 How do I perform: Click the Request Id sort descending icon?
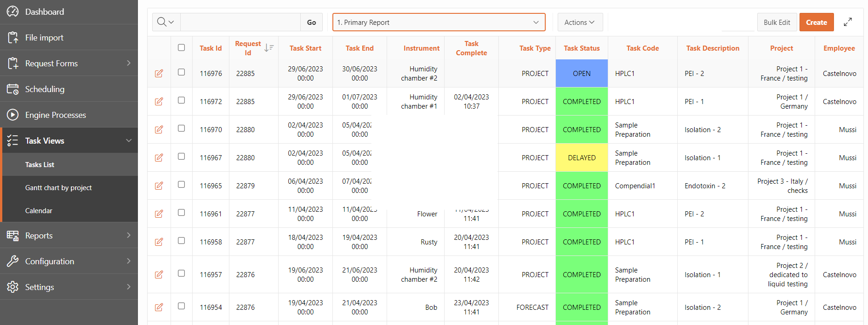click(x=269, y=48)
